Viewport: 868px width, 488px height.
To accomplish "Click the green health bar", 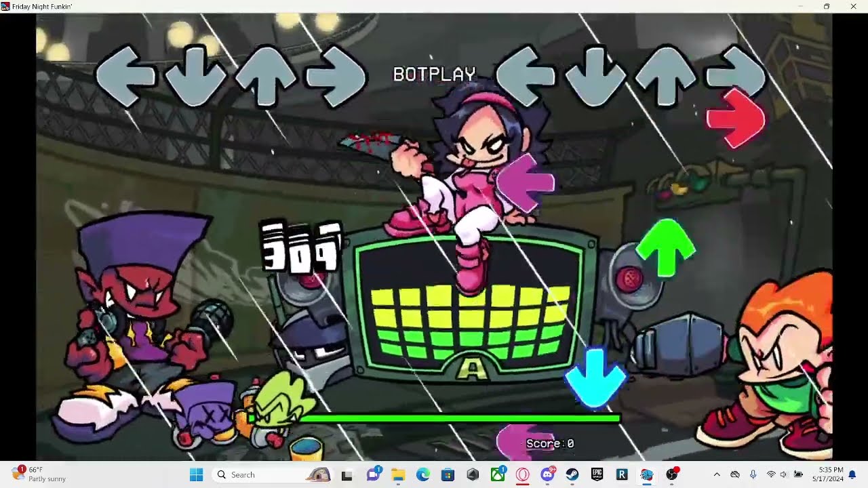I will tap(434, 418).
